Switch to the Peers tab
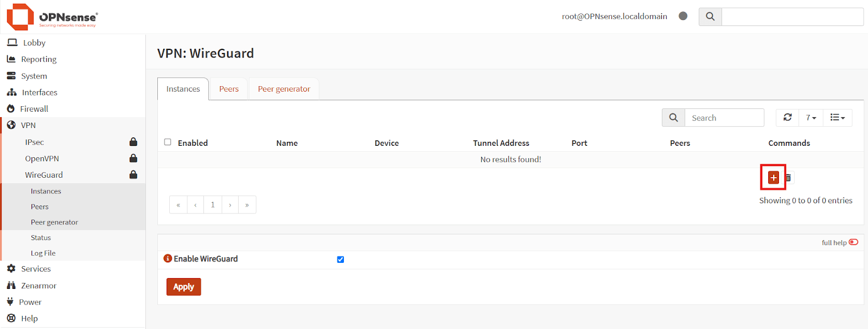 click(228, 89)
